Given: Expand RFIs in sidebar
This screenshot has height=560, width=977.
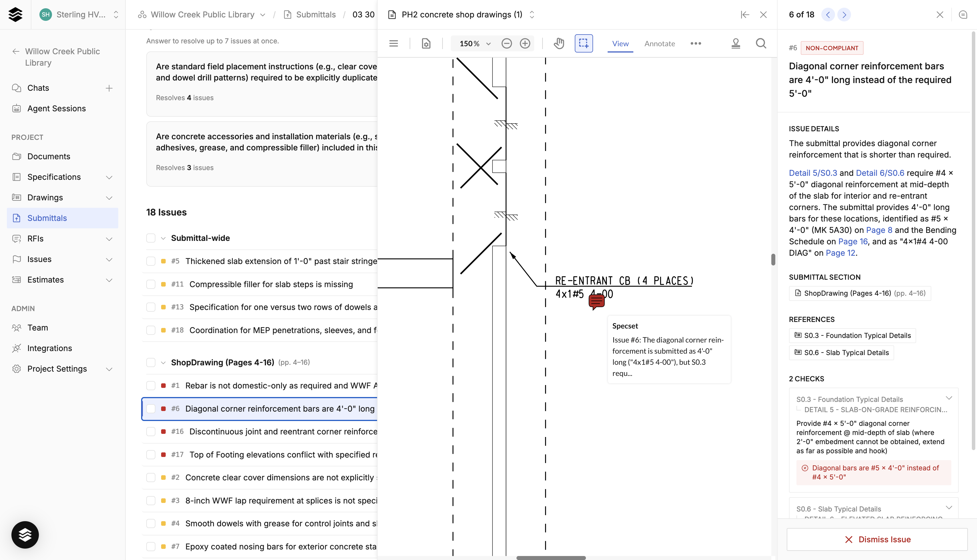Looking at the screenshot, I should 109,239.
